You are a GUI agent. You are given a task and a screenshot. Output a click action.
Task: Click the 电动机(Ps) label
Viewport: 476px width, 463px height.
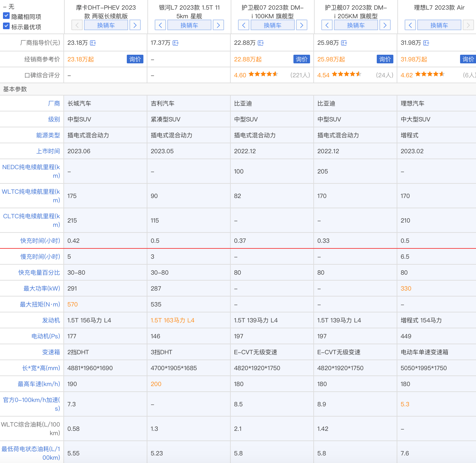(x=46, y=336)
